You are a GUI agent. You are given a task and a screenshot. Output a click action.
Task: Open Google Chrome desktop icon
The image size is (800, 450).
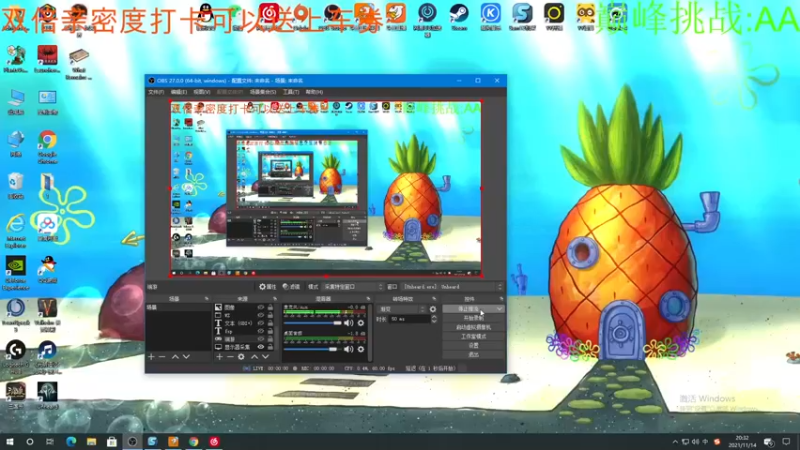point(47,146)
